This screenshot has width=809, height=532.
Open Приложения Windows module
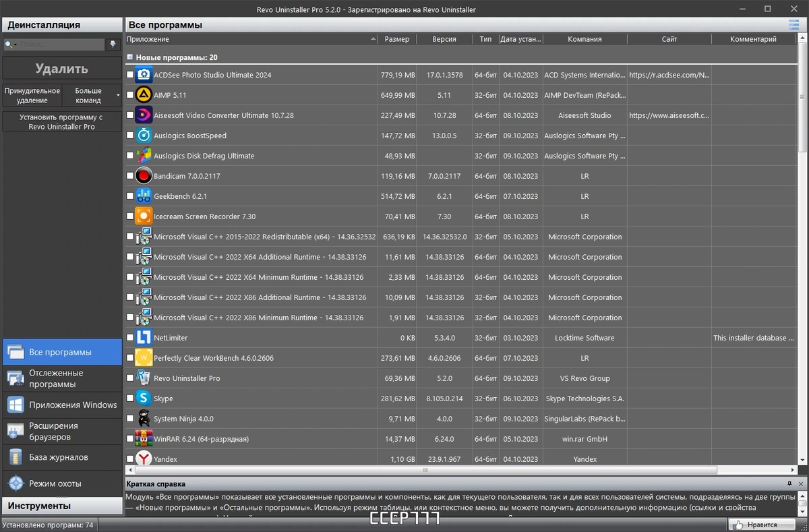(62, 405)
